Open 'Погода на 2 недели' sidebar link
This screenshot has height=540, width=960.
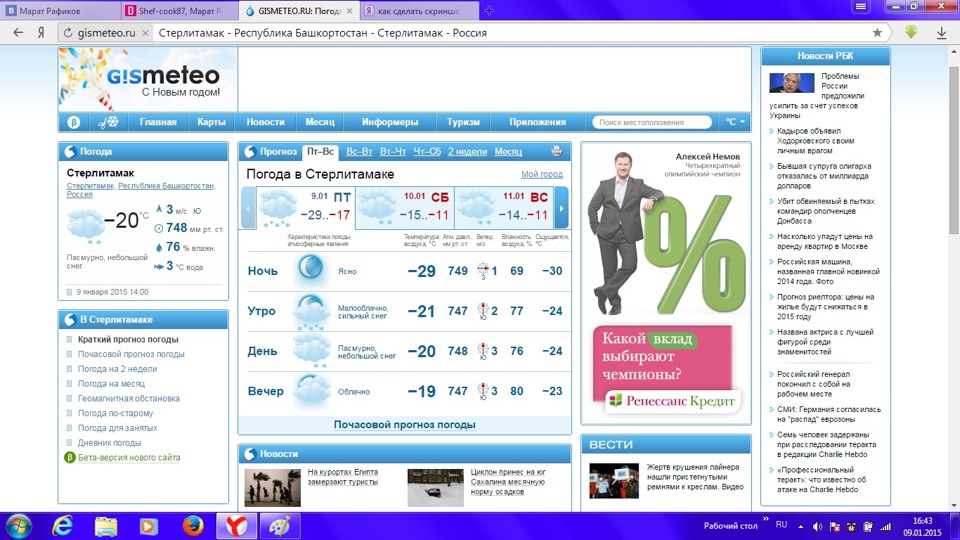click(118, 369)
